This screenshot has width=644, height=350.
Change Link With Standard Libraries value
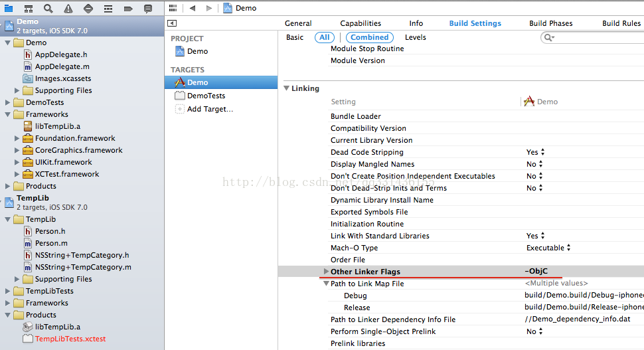536,236
